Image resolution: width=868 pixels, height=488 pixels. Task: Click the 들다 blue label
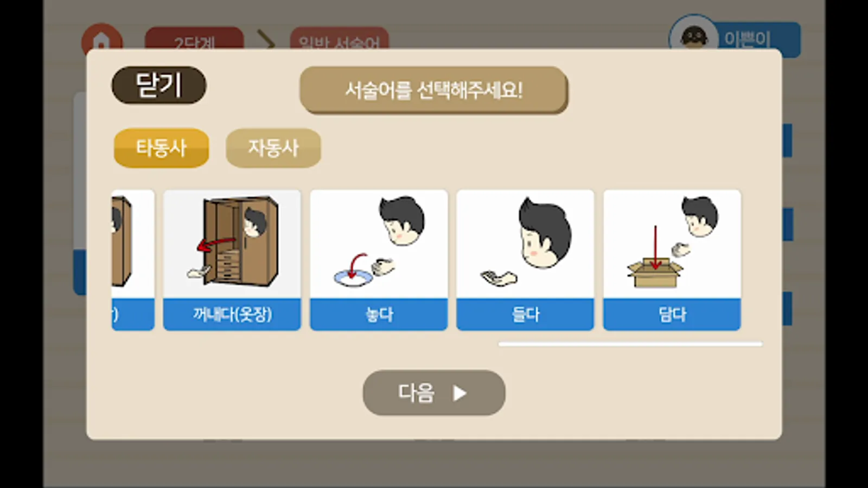pyautogui.click(x=525, y=314)
